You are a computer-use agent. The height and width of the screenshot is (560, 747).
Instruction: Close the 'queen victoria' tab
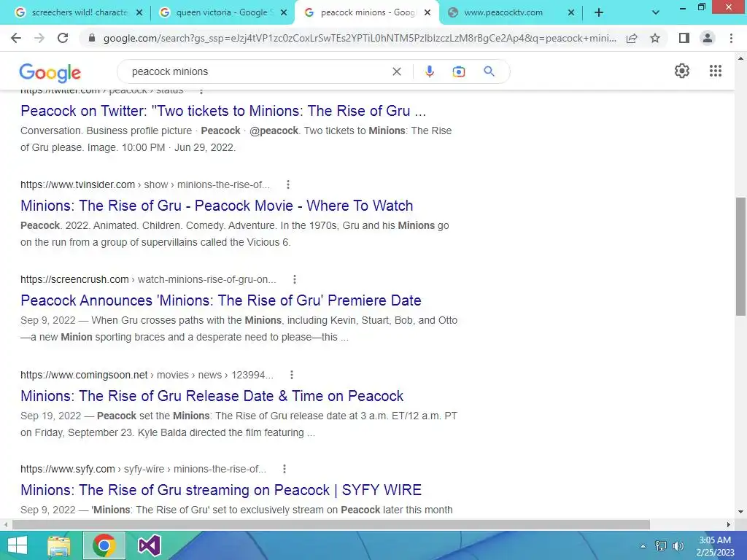pos(284,13)
